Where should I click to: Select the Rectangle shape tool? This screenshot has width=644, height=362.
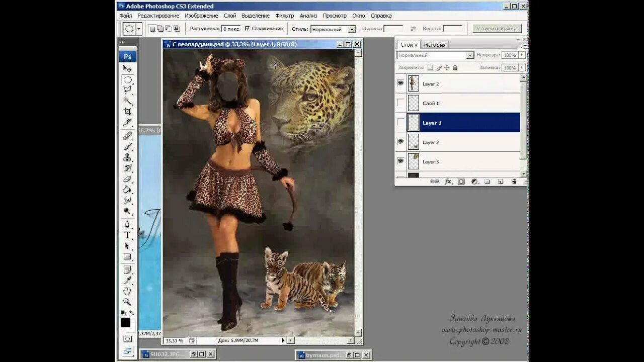click(127, 256)
